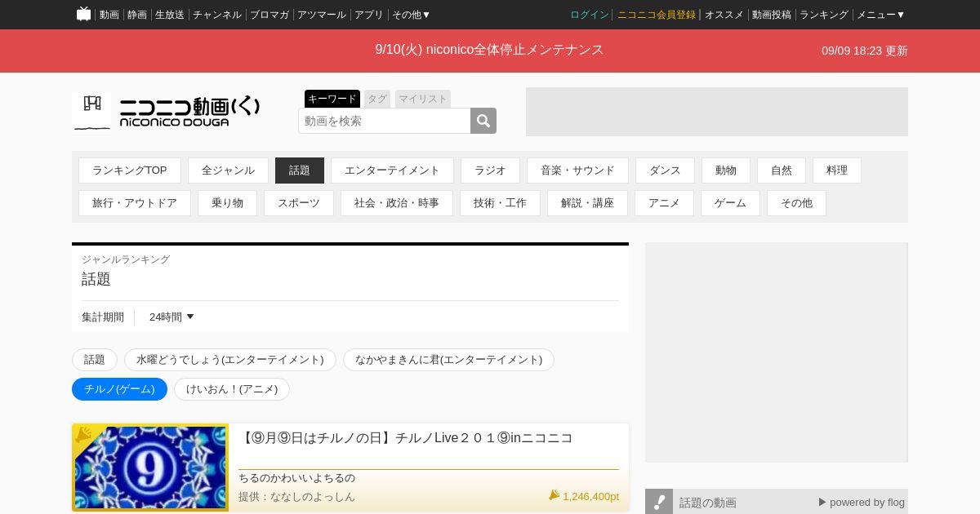Select the 話題 genre button
The height and width of the screenshot is (514, 980).
tap(300, 171)
